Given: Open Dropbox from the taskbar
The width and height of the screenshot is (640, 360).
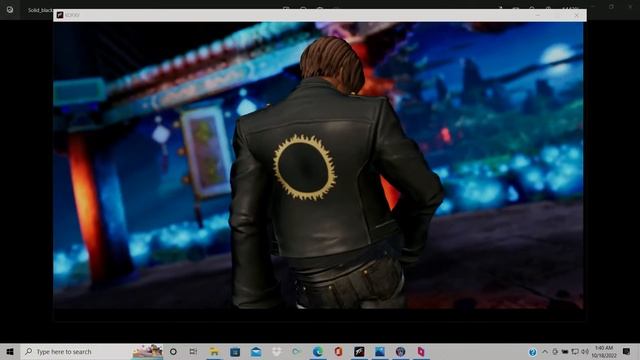Looking at the screenshot, I should point(277,351).
